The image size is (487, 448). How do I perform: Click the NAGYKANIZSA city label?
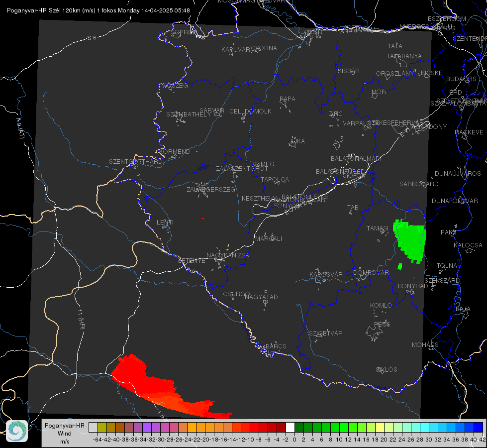tap(228, 255)
